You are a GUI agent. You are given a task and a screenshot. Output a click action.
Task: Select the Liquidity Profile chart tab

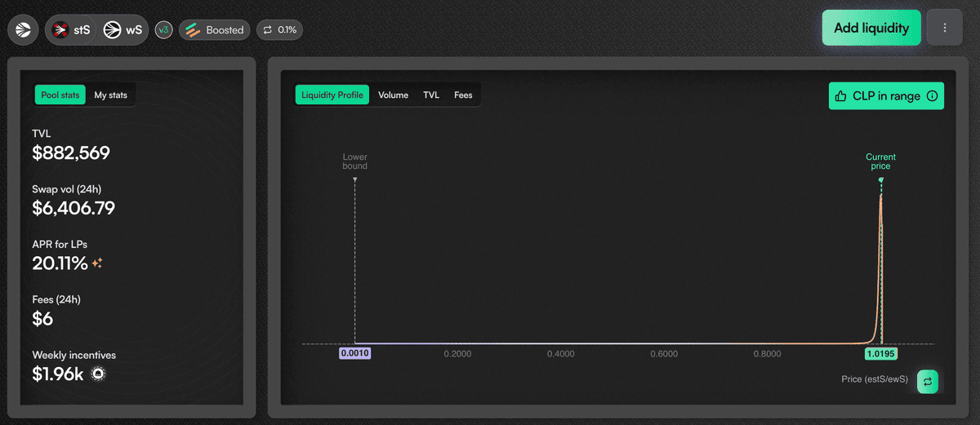coord(332,95)
